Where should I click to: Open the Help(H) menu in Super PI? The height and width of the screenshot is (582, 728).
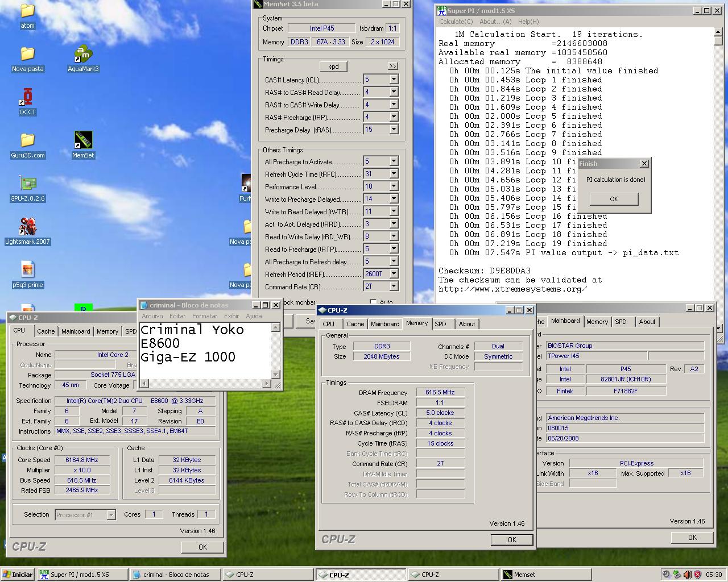click(528, 22)
